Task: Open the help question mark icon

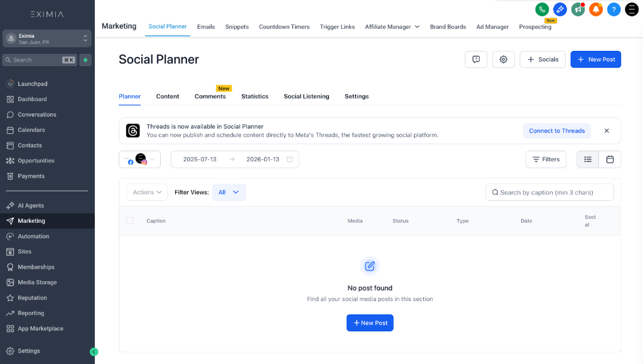Action: coord(613,9)
